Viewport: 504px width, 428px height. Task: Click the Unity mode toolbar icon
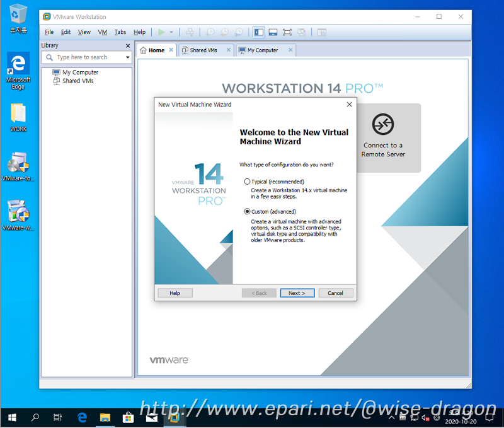click(302, 32)
